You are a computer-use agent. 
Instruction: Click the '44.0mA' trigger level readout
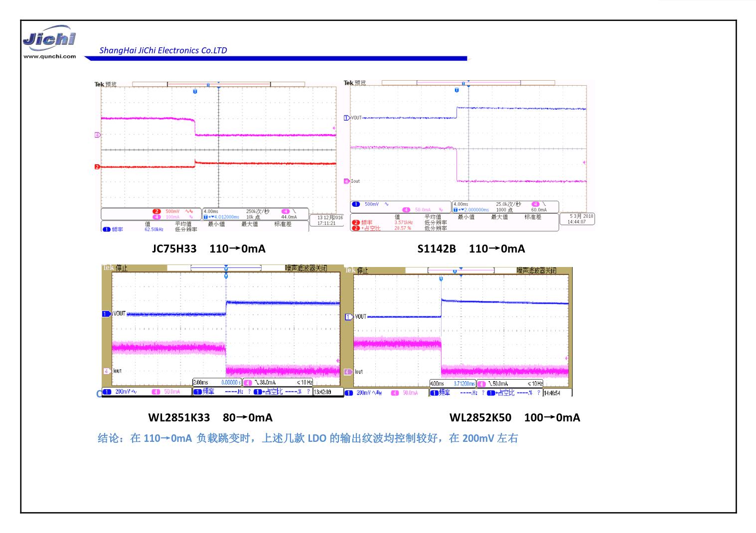point(289,217)
